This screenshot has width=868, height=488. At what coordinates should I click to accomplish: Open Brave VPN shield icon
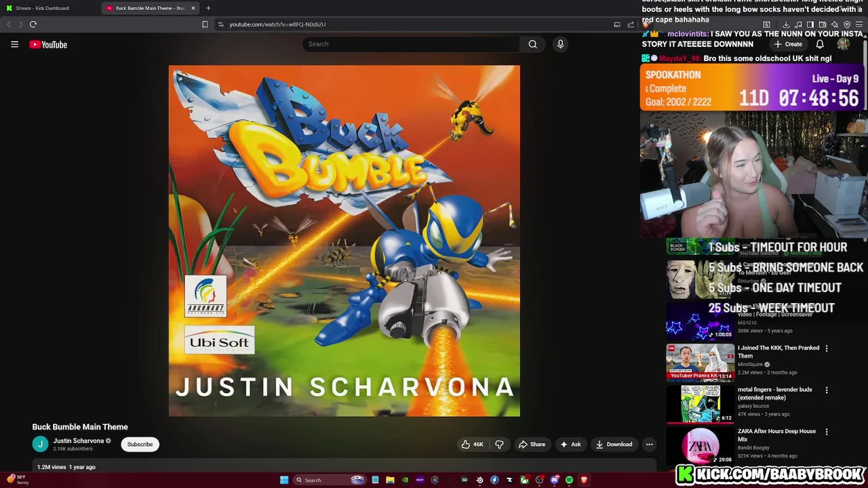pyautogui.click(x=847, y=24)
